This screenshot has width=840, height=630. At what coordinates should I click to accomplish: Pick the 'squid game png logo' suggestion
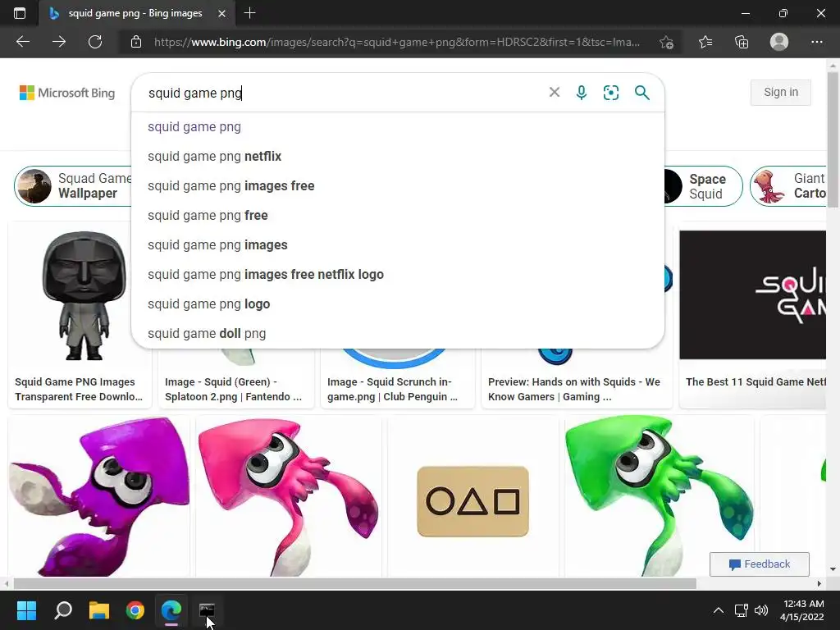click(x=398, y=304)
